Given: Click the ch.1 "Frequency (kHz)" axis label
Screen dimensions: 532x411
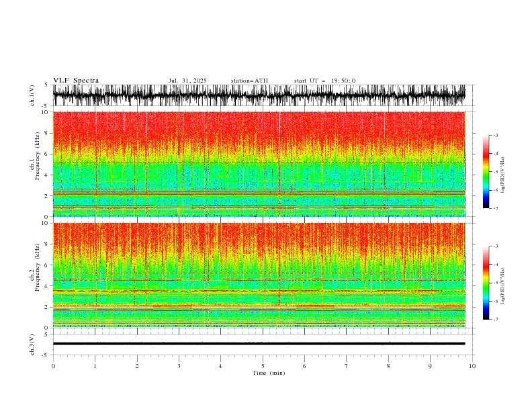Looking at the screenshot, I should tap(38, 156).
